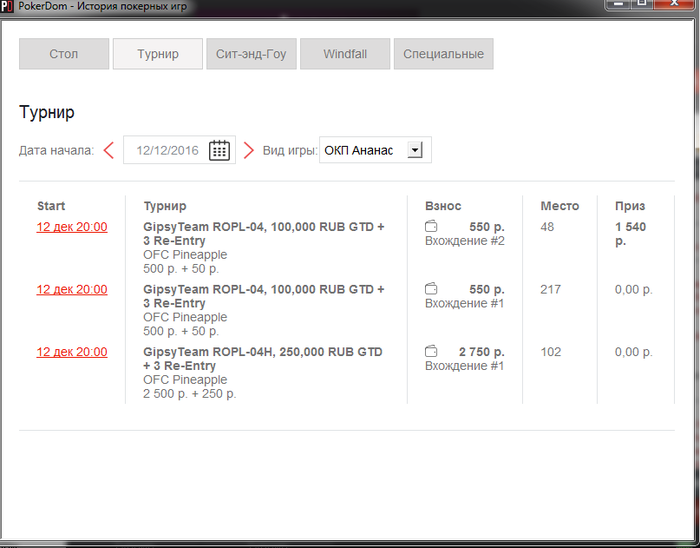Click the 2 750 р. entry fee
700x548 pixels.
point(482,352)
